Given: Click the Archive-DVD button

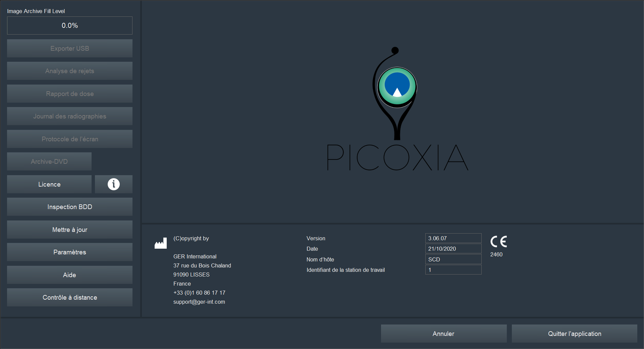Looking at the screenshot, I should click(49, 161).
